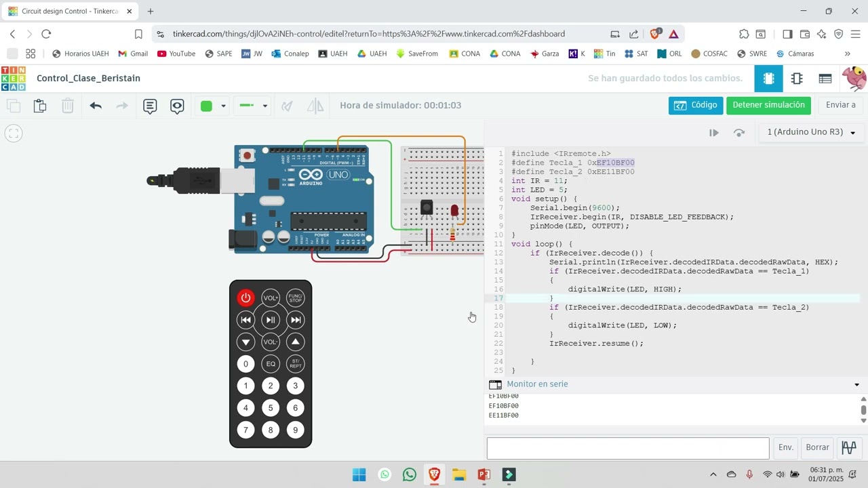Click rewind button on the remote

click(x=245, y=320)
